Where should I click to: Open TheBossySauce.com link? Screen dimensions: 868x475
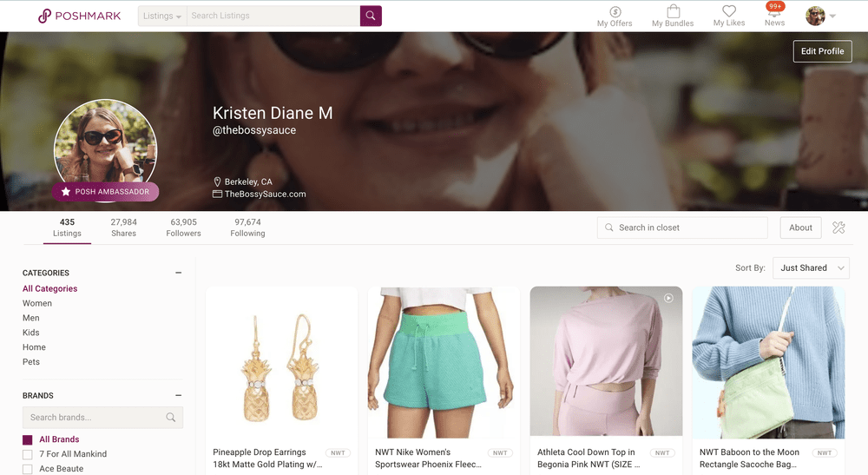click(265, 194)
